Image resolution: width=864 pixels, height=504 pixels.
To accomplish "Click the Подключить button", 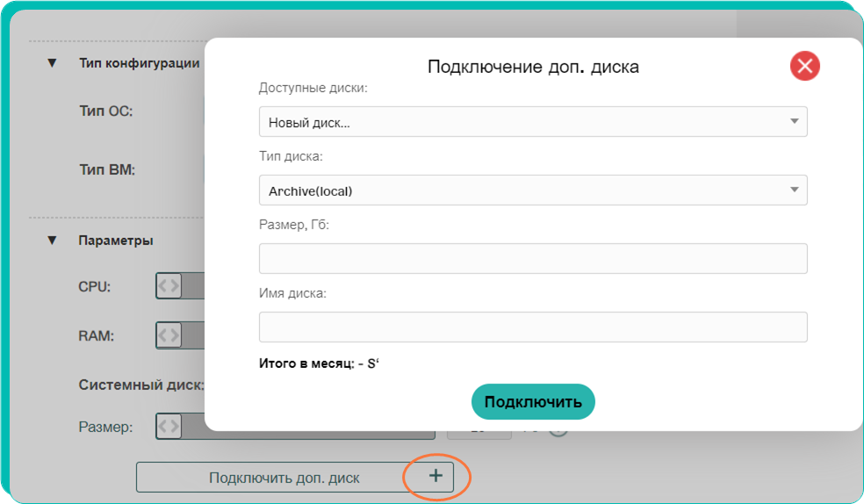I will tap(533, 401).
